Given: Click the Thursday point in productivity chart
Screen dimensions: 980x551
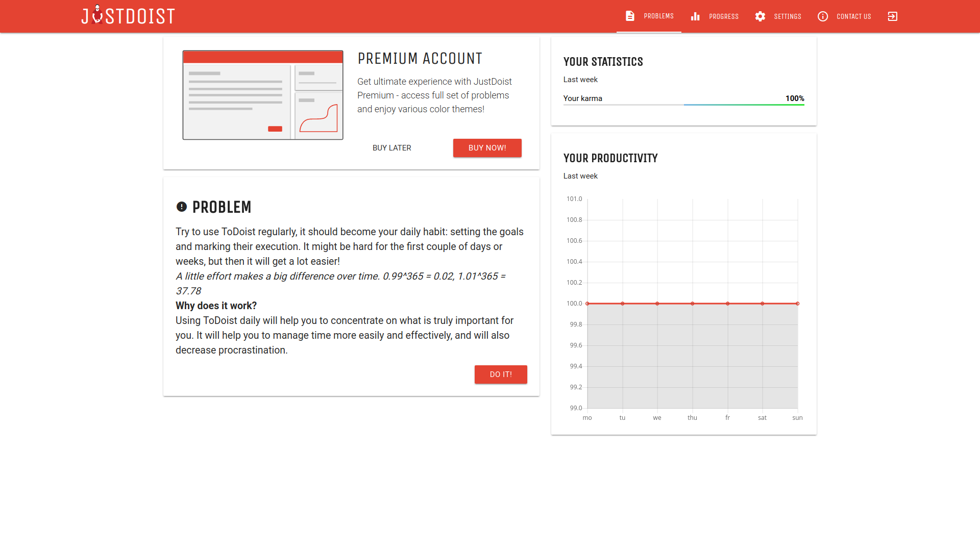Looking at the screenshot, I should click(693, 304).
